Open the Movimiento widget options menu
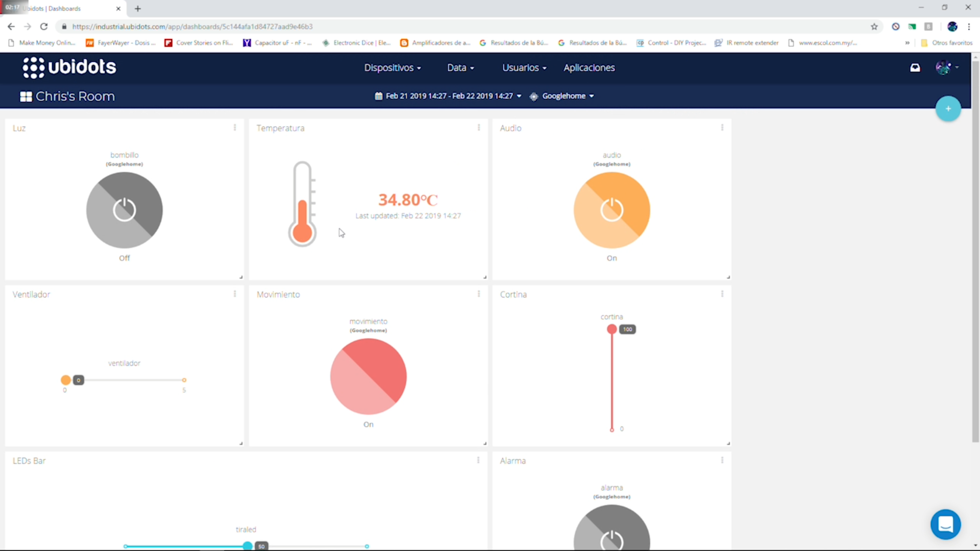This screenshot has width=980, height=551. (479, 294)
